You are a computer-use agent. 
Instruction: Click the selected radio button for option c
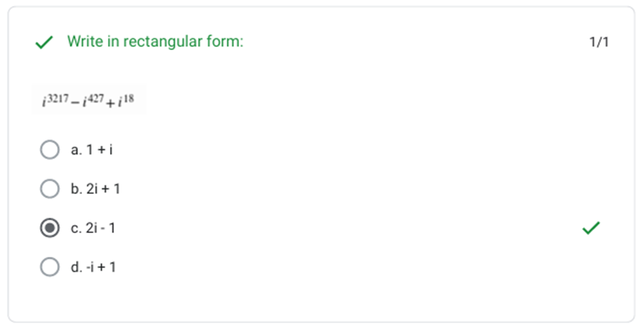point(50,228)
